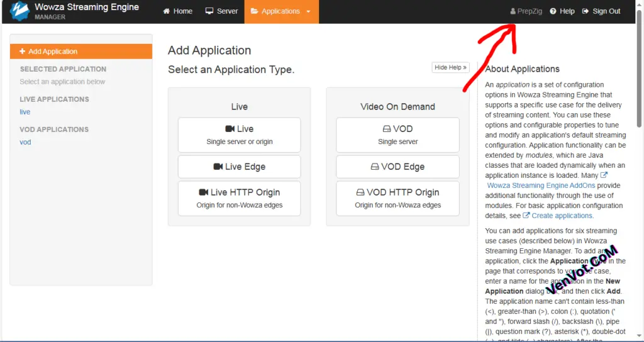
Task: Open the Home menu item
Action: (178, 11)
